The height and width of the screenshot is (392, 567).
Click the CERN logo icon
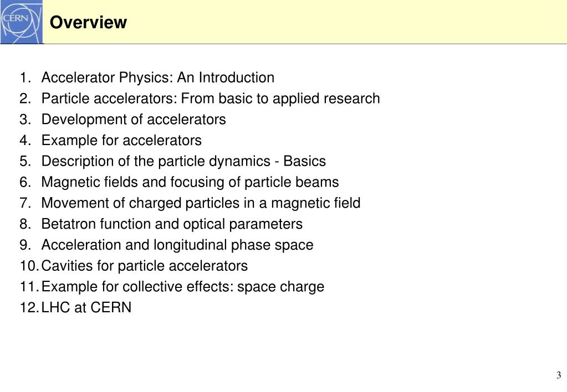[x=21, y=22]
